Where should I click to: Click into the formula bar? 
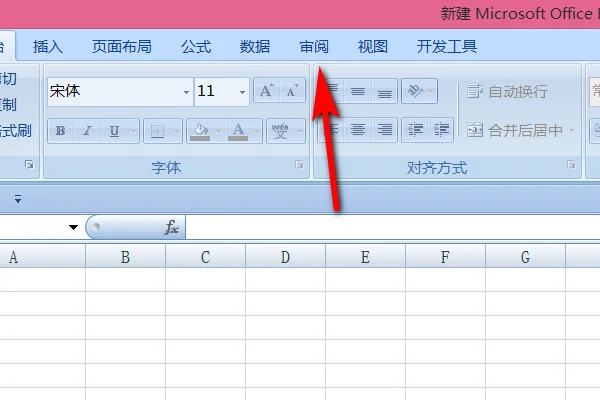point(393,227)
